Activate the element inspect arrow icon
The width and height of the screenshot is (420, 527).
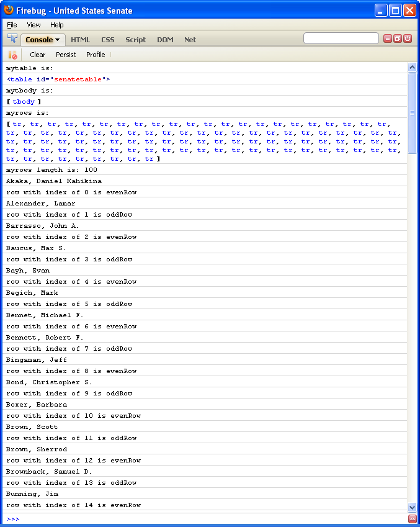point(12,38)
